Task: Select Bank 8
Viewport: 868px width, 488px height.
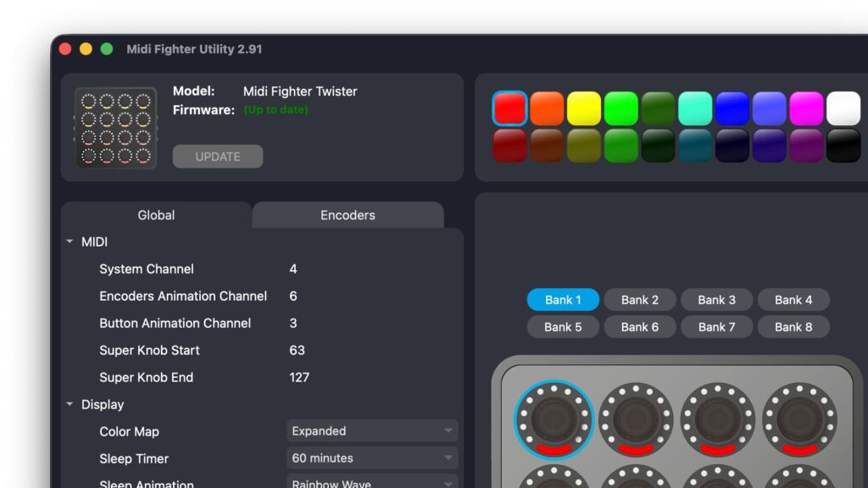Action: pos(793,327)
